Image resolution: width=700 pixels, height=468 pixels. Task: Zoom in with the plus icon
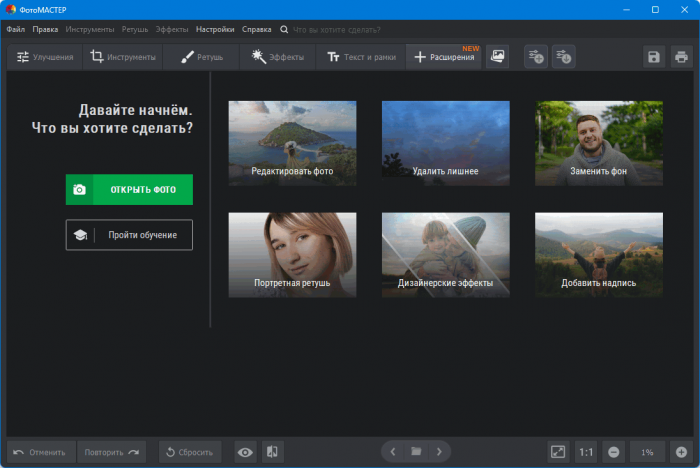(x=680, y=452)
